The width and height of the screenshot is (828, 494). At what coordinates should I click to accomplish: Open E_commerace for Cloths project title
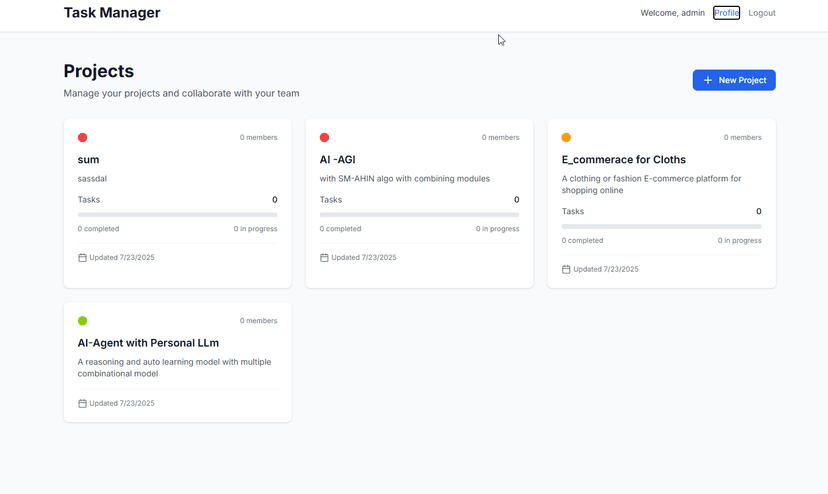pyautogui.click(x=623, y=159)
